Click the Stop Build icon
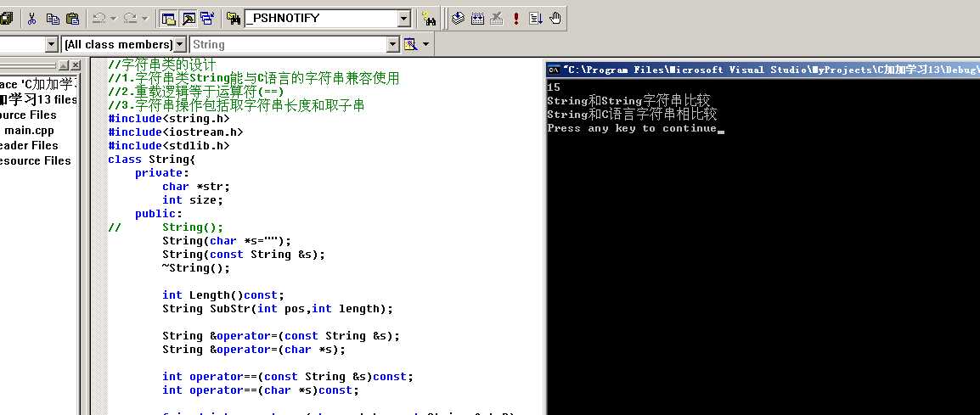Image resolution: width=980 pixels, height=415 pixels. point(497,18)
